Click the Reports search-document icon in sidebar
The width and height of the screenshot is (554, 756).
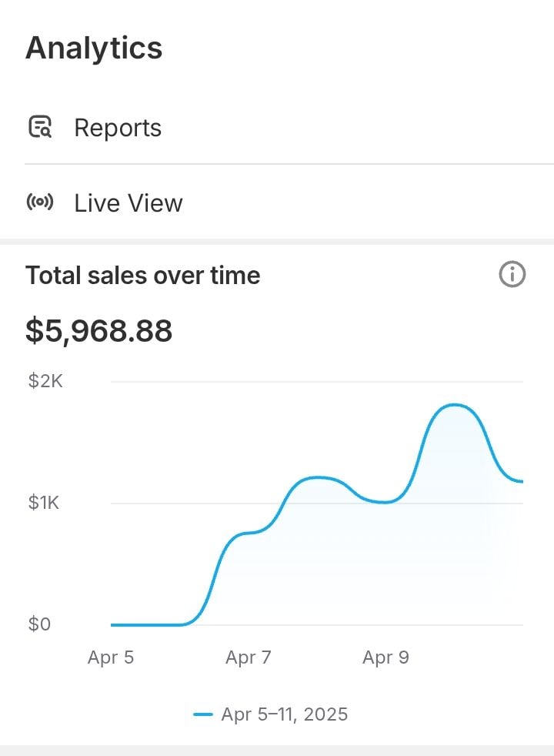pyautogui.click(x=41, y=127)
